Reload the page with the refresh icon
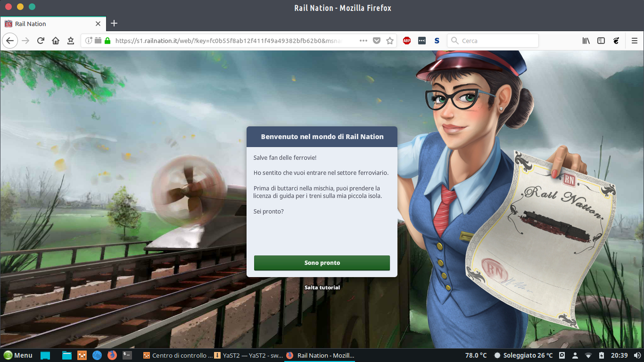 [x=41, y=41]
